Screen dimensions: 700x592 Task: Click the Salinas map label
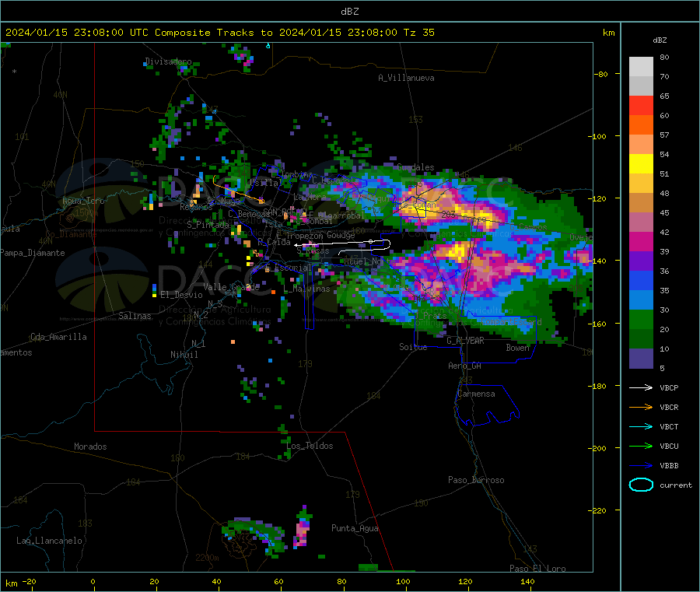tap(135, 316)
